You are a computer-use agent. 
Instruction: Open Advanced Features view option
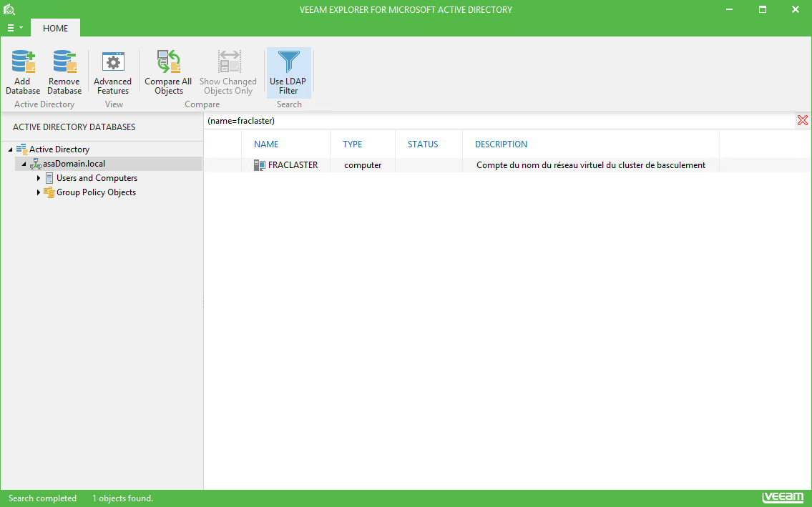point(113,72)
